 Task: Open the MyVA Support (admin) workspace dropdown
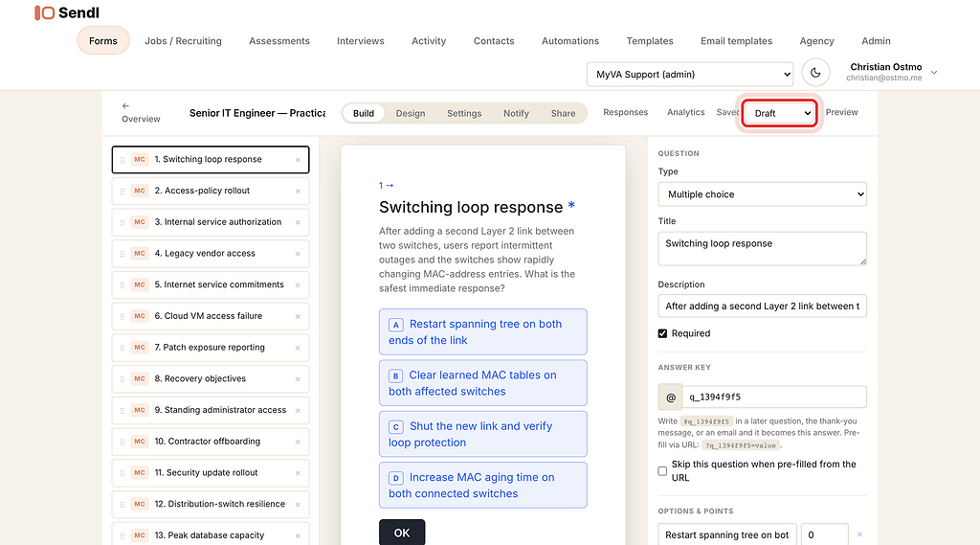pyautogui.click(x=690, y=74)
